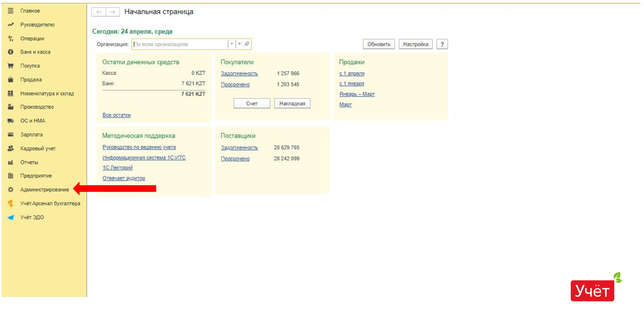Click the Накладная button under Покупатели
The image size is (644, 315).
click(292, 104)
